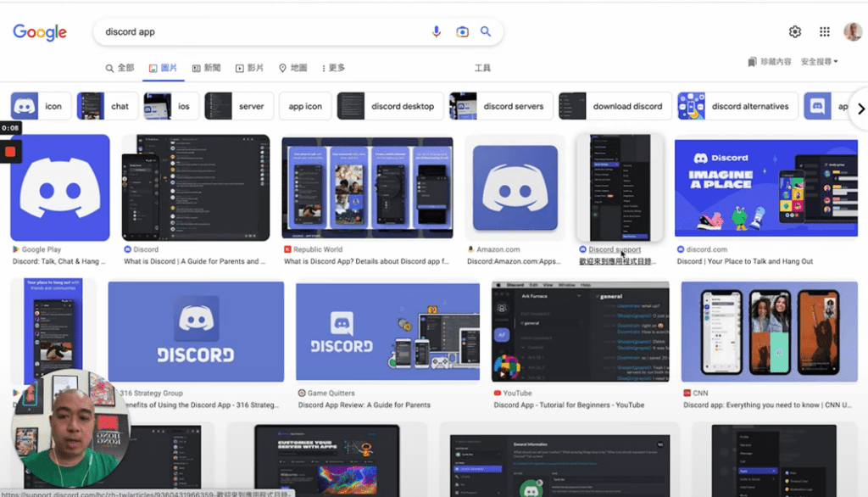The image size is (868, 497).
Task: Click the 'Republic World' source label
Action: 318,249
